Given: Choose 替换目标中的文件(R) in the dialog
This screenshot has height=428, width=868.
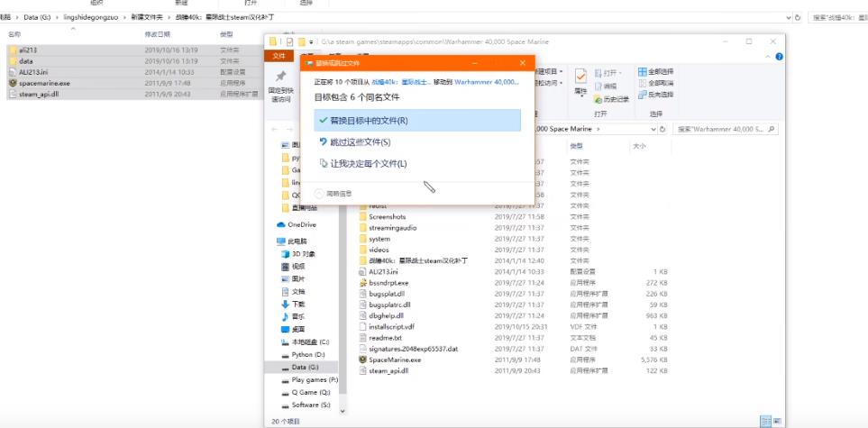Looking at the screenshot, I should [416, 120].
